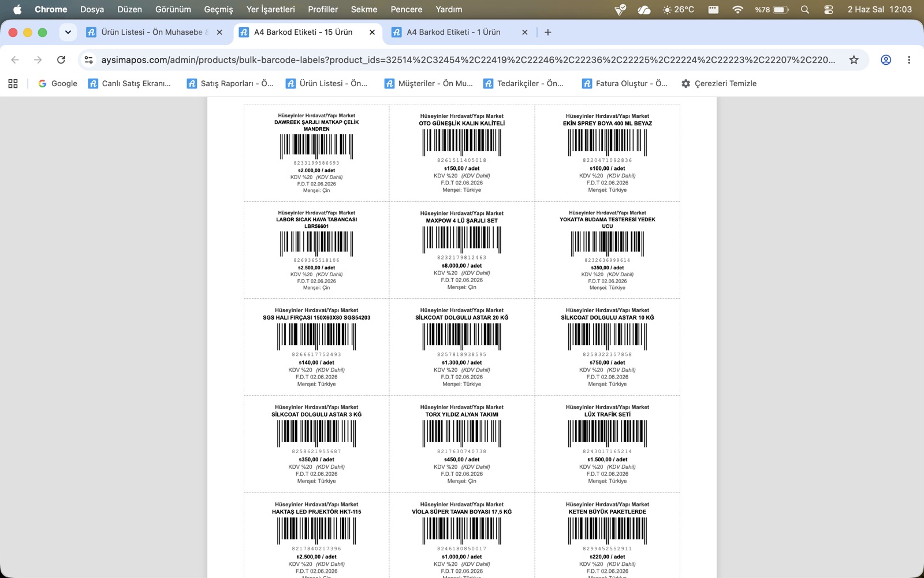This screenshot has width=924, height=578.
Task: Bookmark this page with the star icon
Action: click(x=854, y=60)
